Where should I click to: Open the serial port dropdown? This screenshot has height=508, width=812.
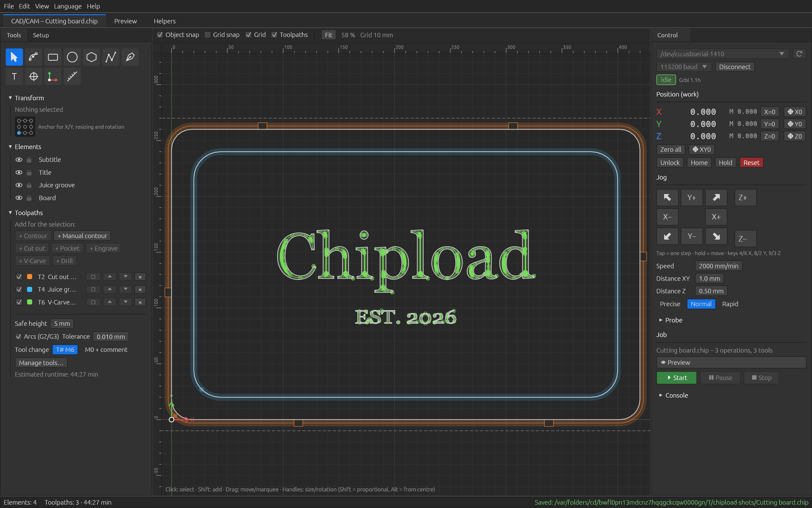coord(722,54)
